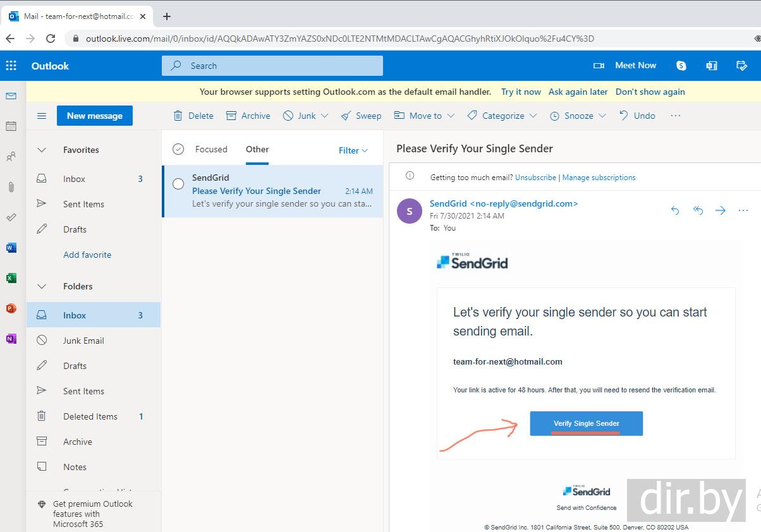The width and height of the screenshot is (761, 532).
Task: Click the Reply all arrow icon
Action: tap(698, 210)
